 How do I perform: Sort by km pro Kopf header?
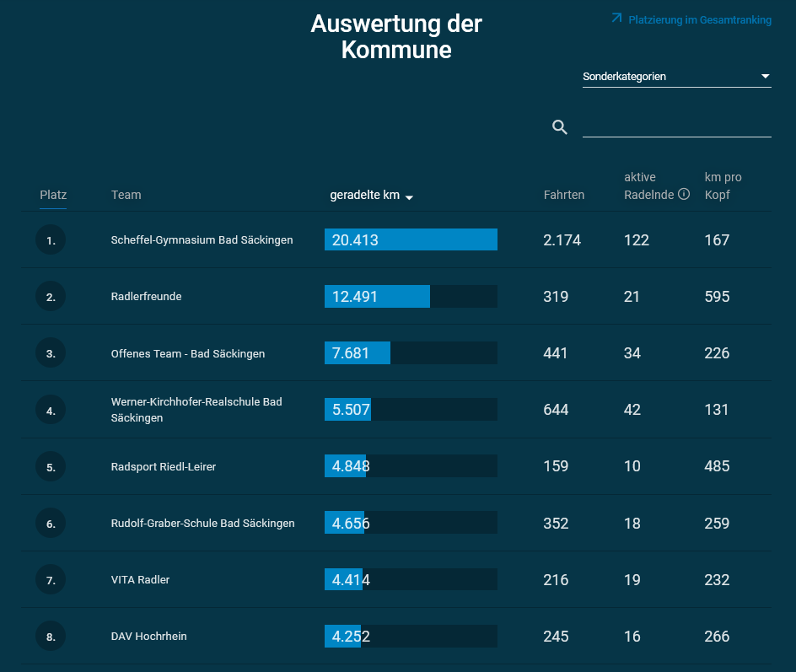point(723,185)
